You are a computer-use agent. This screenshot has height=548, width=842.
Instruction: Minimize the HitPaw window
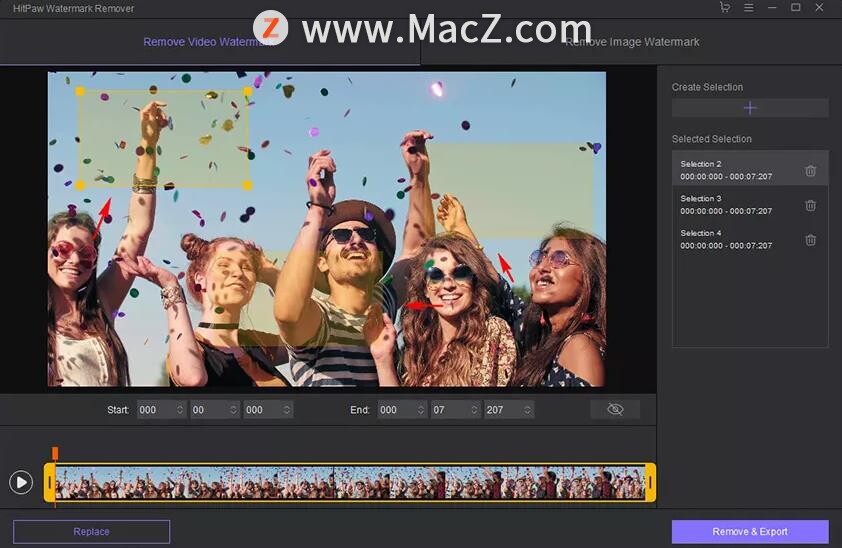(772, 8)
